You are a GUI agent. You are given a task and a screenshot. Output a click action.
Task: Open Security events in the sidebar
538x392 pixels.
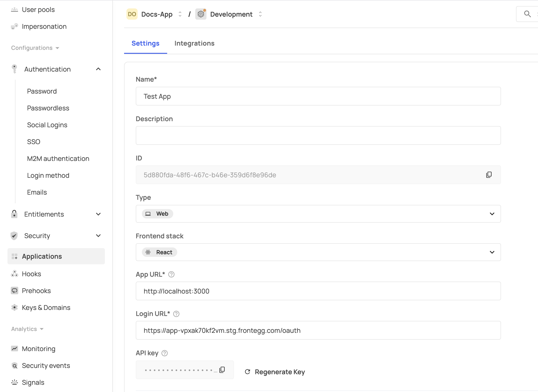point(46,366)
